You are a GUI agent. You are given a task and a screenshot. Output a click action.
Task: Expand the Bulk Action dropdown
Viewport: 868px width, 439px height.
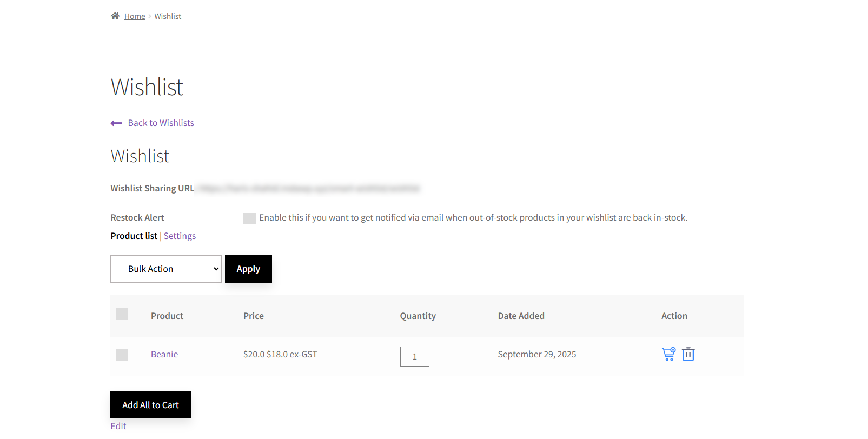click(166, 269)
